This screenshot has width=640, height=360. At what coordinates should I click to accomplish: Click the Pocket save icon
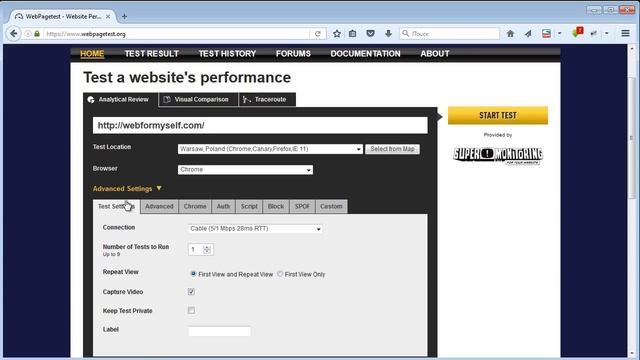coord(370,33)
